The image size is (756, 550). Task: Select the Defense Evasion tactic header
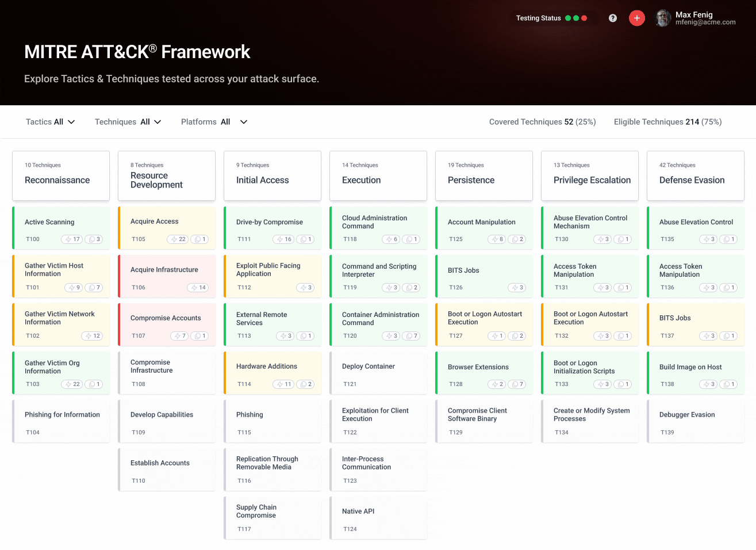click(696, 176)
